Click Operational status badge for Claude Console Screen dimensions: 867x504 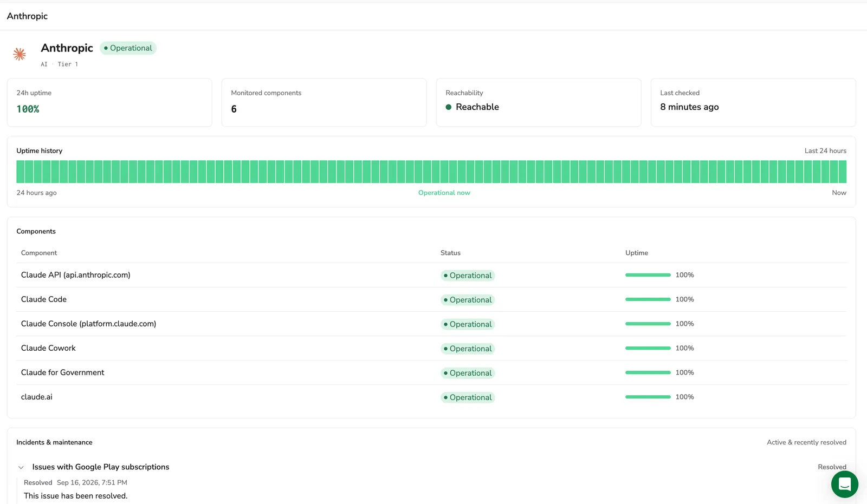click(468, 324)
